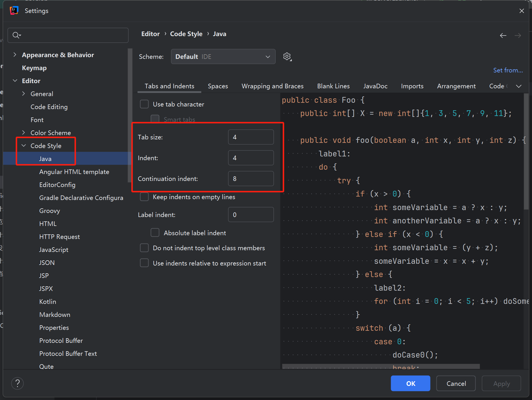532x400 pixels.
Task: Open the help question mark button
Action: pyautogui.click(x=17, y=383)
